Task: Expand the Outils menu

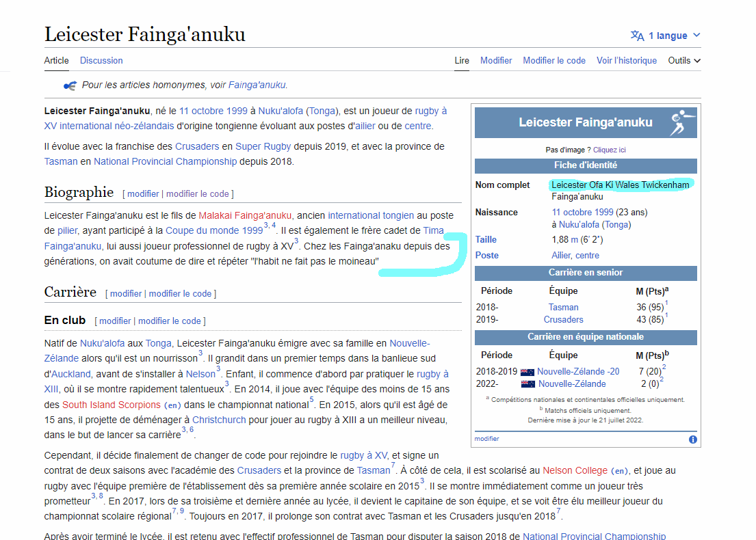Action: point(684,61)
